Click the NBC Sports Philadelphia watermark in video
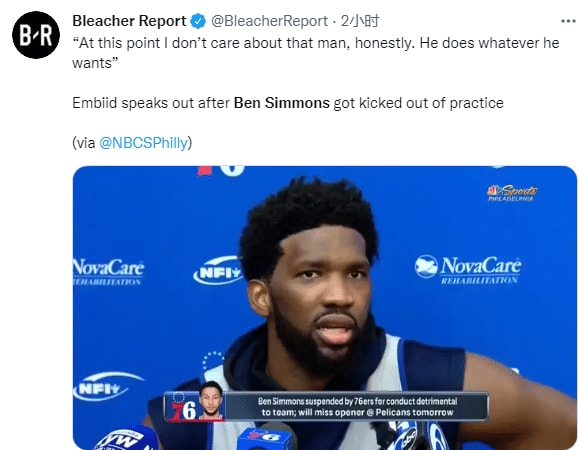 pyautogui.click(x=512, y=193)
